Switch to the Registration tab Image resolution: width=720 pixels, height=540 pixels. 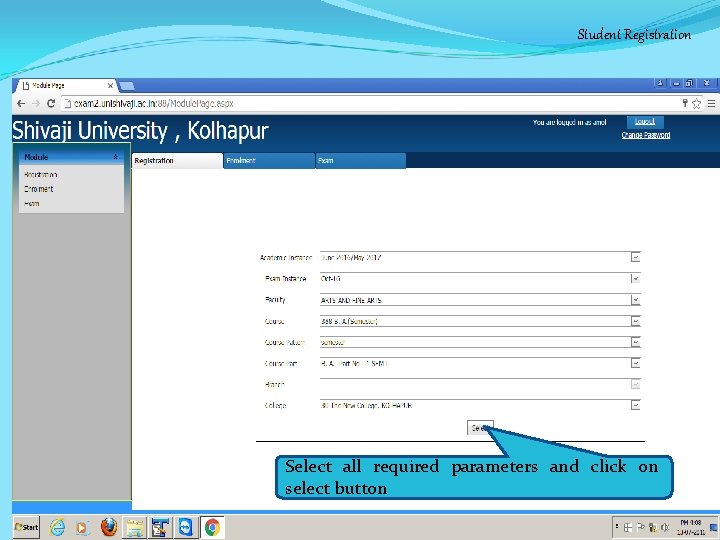click(x=177, y=161)
